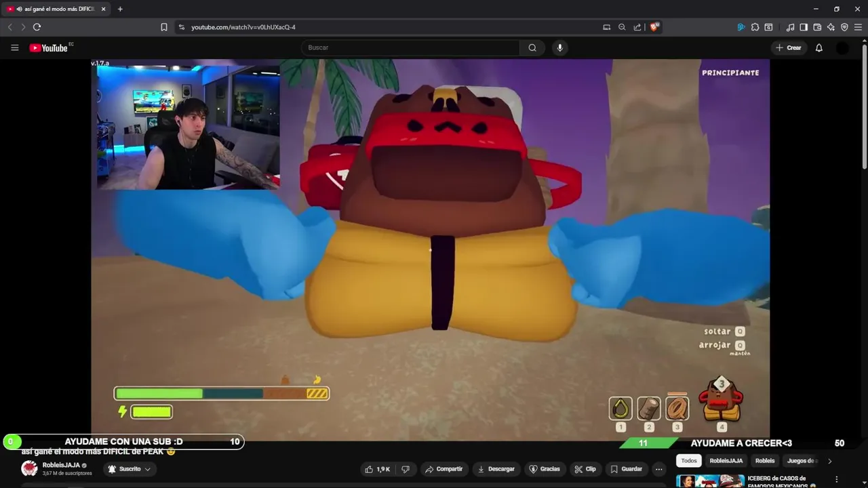
Task: Open the extensions puzzle-piece menu
Action: click(755, 27)
